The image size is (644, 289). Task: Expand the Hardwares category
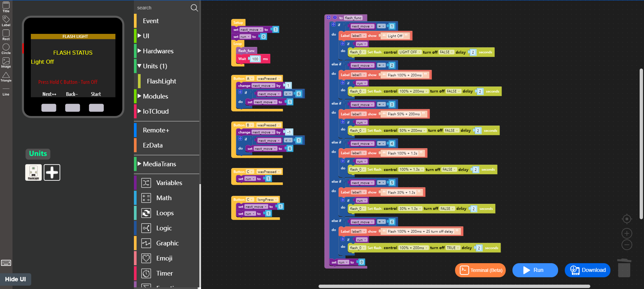tap(158, 51)
